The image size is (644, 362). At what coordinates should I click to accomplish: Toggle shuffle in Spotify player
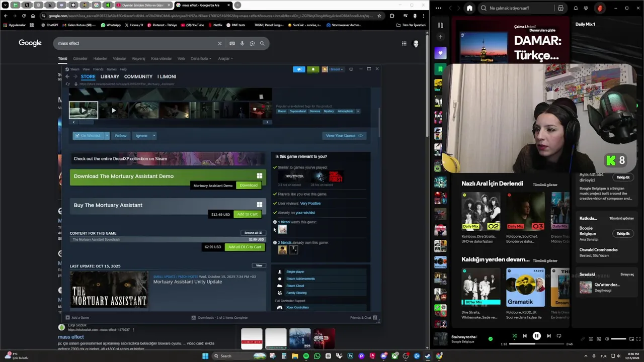click(514, 336)
